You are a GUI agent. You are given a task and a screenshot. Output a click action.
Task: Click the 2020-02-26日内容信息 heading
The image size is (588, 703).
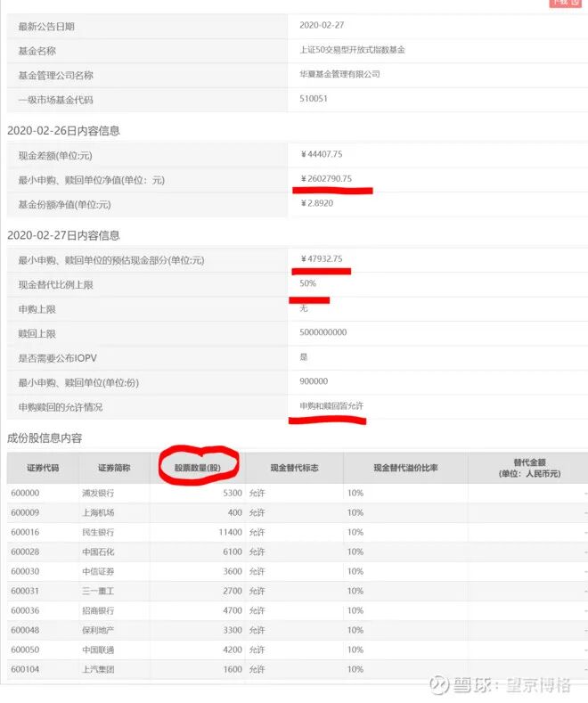[x=63, y=130]
